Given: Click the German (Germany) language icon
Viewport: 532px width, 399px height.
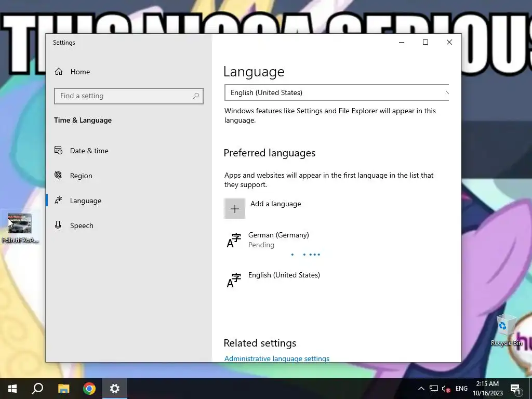Looking at the screenshot, I should pyautogui.click(x=234, y=240).
